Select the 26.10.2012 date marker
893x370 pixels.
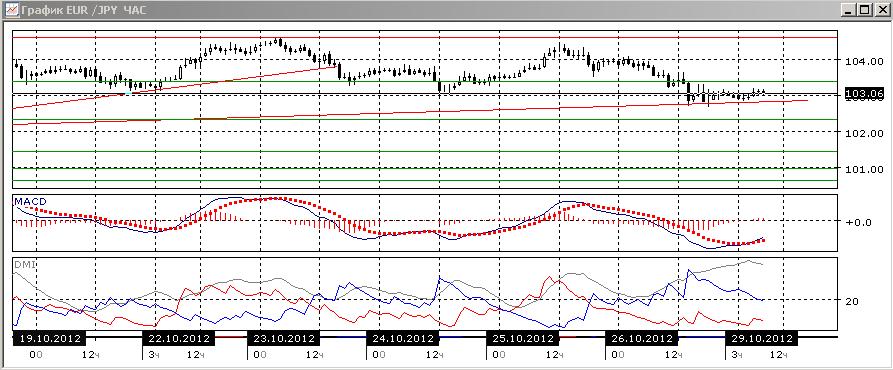[641, 338]
